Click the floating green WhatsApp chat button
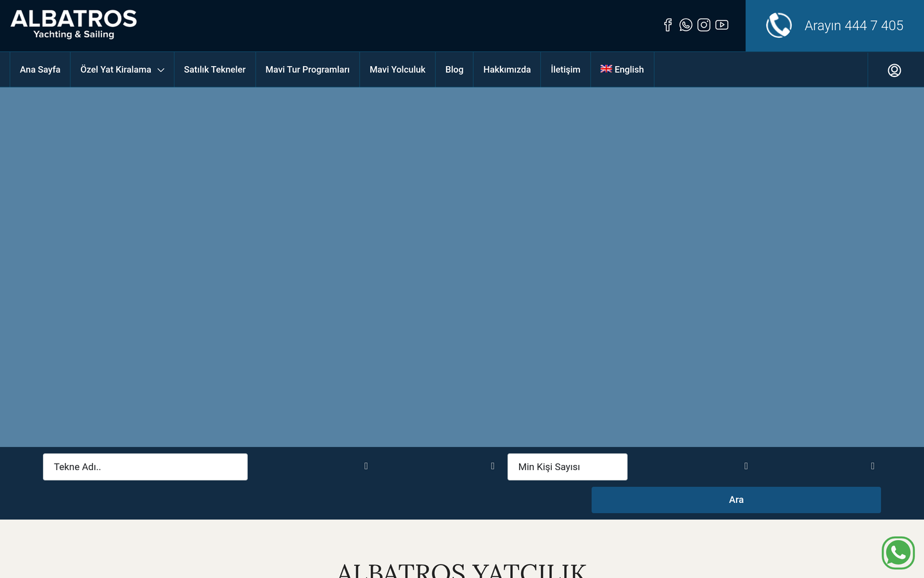Viewport: 924px width, 578px height. 898,553
